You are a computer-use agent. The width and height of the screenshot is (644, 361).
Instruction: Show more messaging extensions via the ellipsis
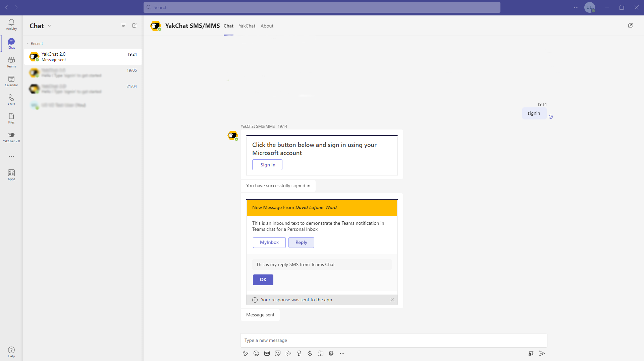coord(342,353)
